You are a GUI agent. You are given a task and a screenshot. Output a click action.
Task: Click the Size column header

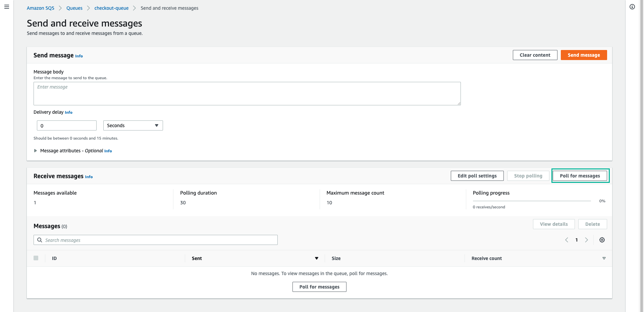[336, 258]
